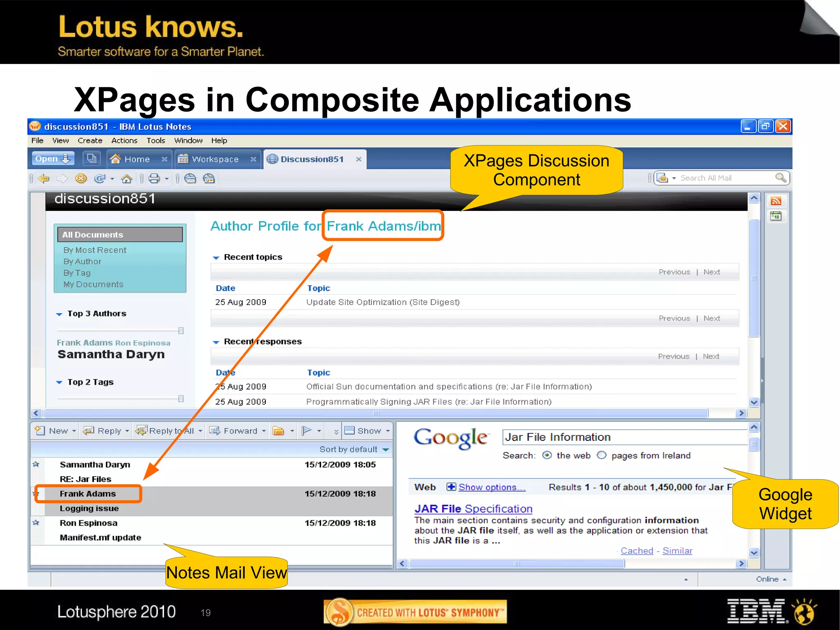Screen dimensions: 840x630
Task: Click the search-in-drawer toolbar icon
Action: pyautogui.click(x=209, y=179)
